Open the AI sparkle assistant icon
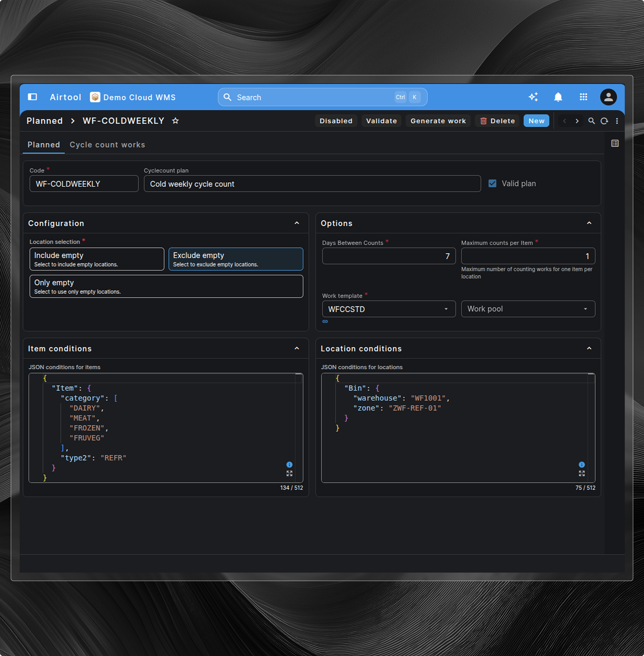Screen dimensions: 644x656 coord(533,97)
